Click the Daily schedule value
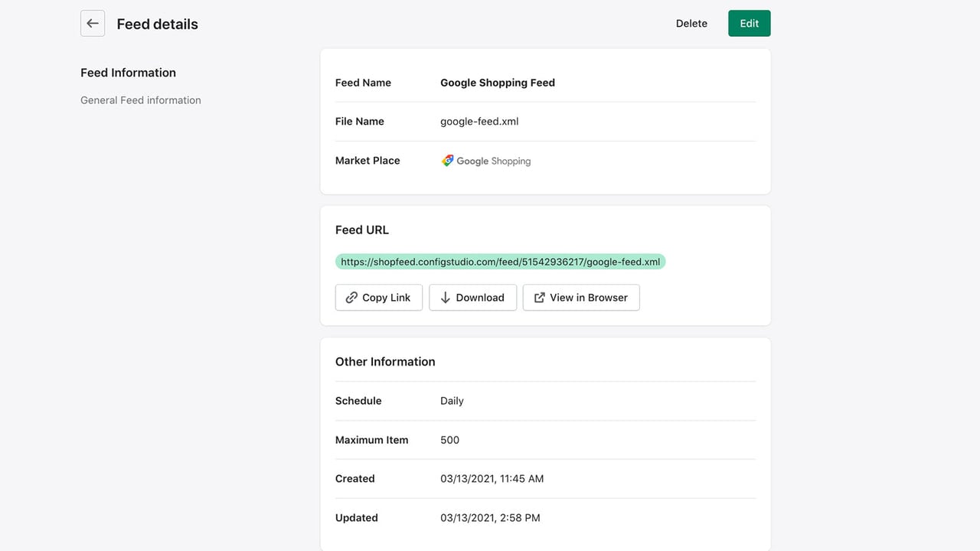 point(452,401)
